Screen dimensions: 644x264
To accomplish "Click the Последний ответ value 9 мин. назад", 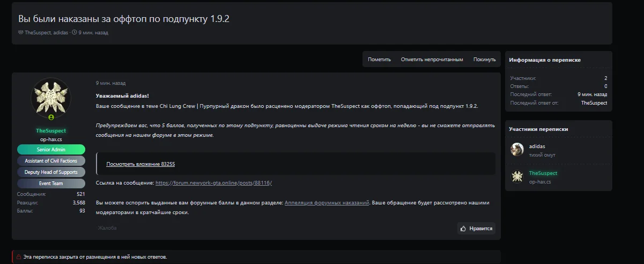I will (x=593, y=94).
